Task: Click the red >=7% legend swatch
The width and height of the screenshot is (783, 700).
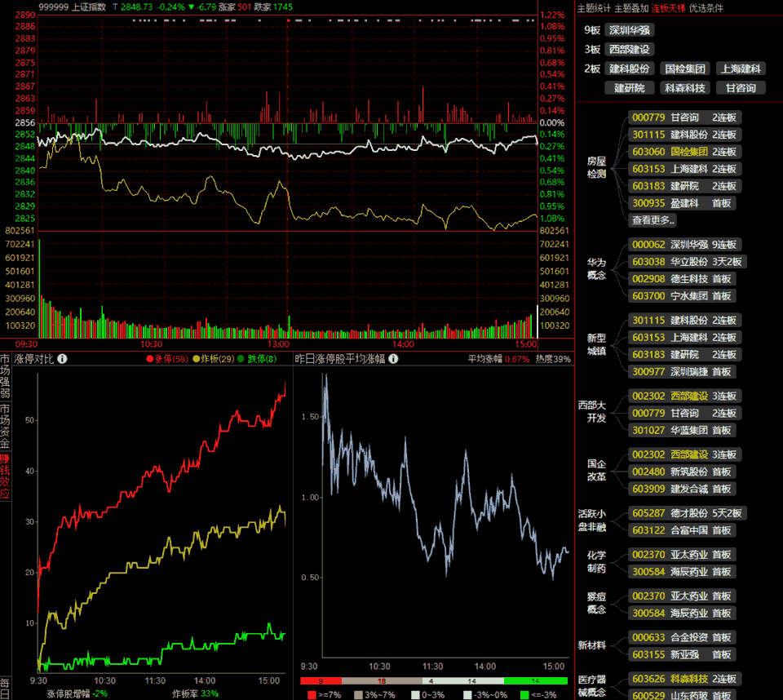Action: pyautogui.click(x=312, y=695)
